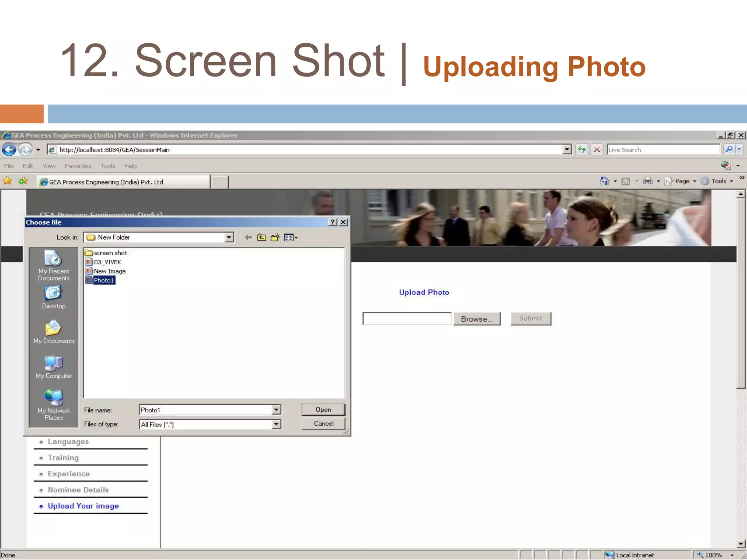Click the Live Search input box
The width and height of the screenshot is (747, 560).
click(663, 149)
